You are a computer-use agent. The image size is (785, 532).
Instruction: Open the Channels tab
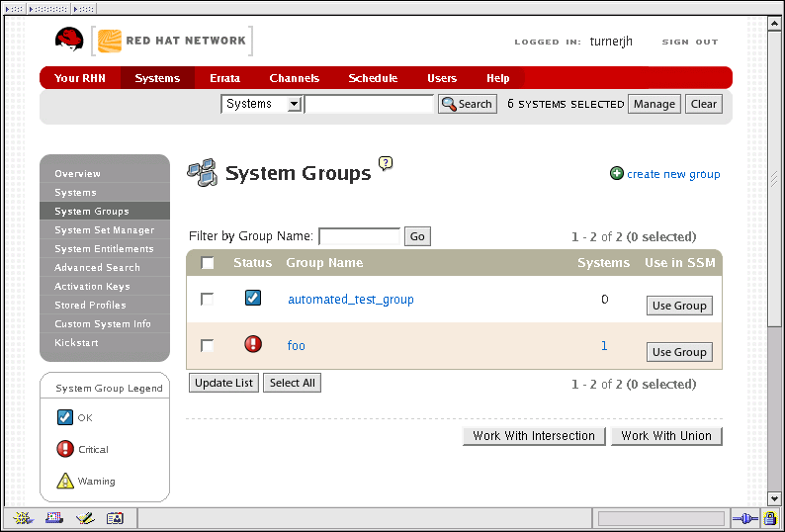tap(295, 78)
